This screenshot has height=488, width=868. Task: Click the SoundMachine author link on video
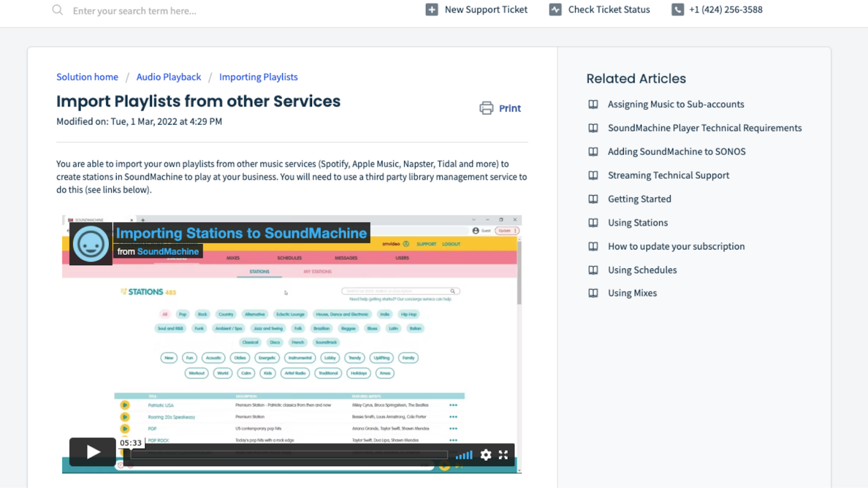click(168, 252)
